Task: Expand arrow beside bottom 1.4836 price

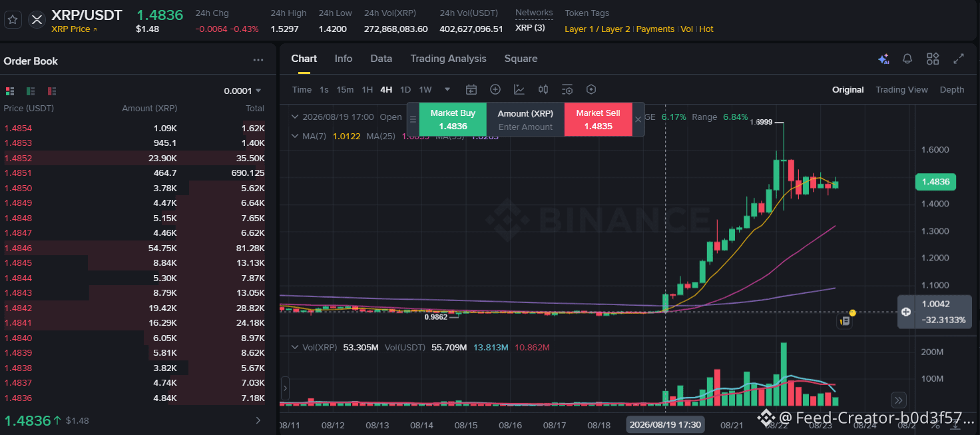Action: pos(258,420)
